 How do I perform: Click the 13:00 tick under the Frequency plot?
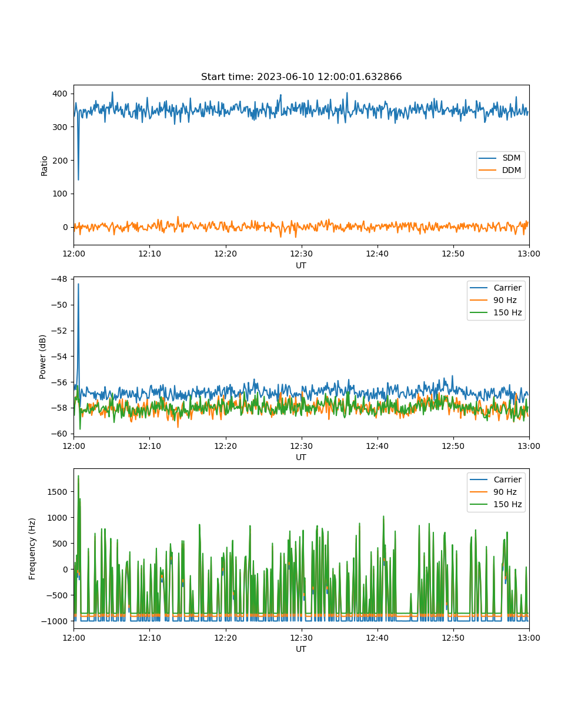(529, 637)
